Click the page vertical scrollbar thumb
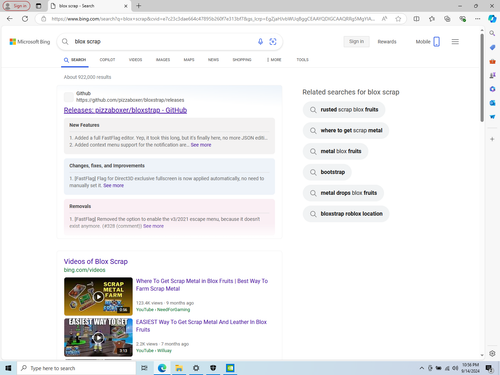500x375 pixels. point(482,78)
